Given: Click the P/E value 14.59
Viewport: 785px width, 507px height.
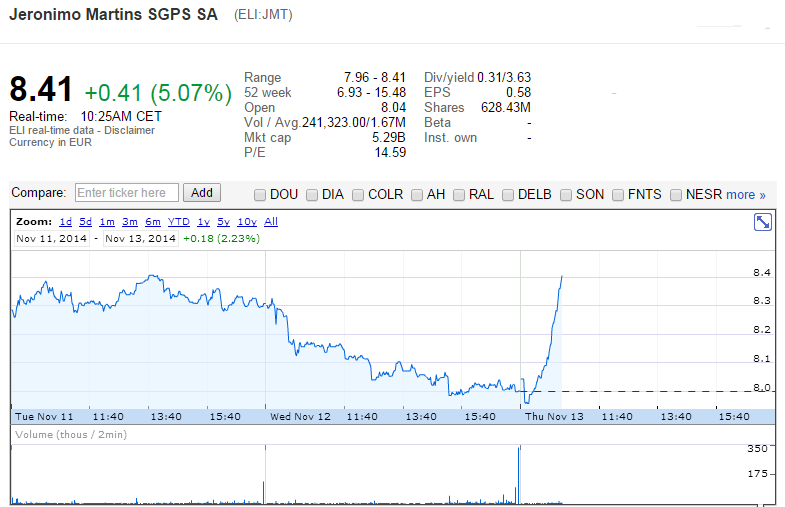Looking at the screenshot, I should (390, 153).
